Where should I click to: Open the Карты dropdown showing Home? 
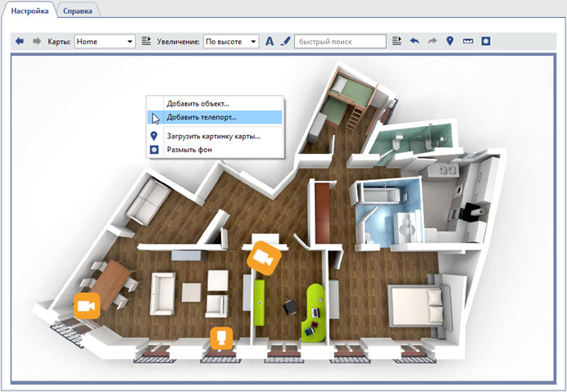pos(104,41)
